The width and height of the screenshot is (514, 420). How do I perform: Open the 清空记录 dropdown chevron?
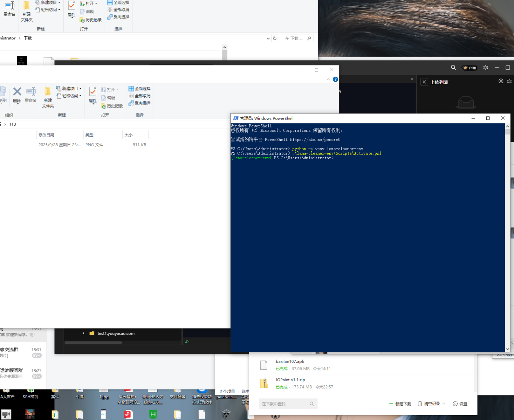click(x=443, y=404)
